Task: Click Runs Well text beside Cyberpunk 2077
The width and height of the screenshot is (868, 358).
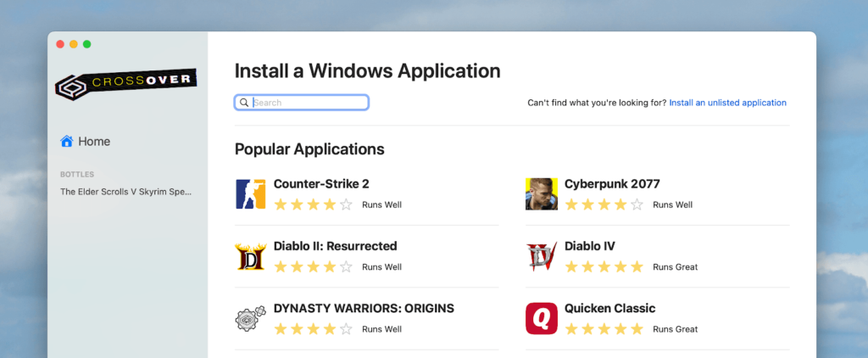Action: pyautogui.click(x=672, y=204)
